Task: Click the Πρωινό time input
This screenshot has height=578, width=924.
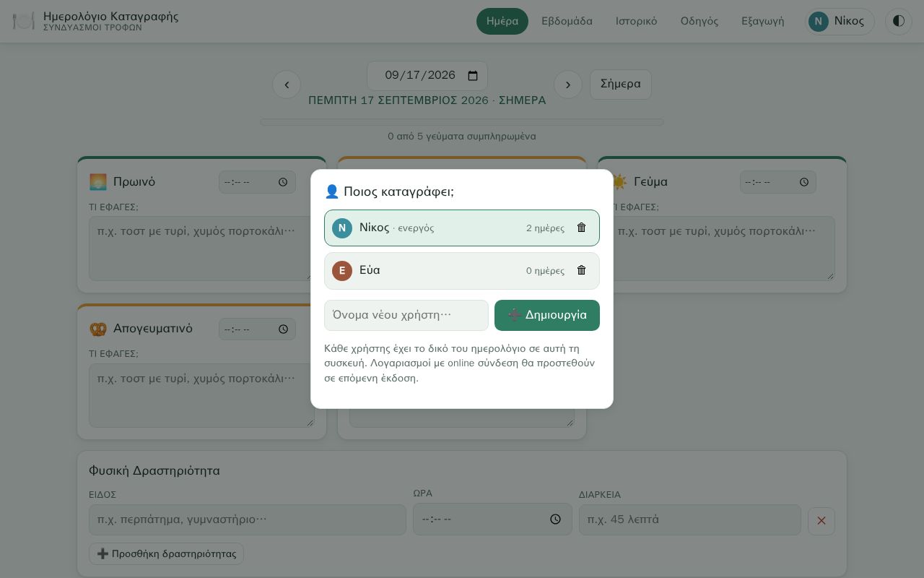Action: (257, 182)
